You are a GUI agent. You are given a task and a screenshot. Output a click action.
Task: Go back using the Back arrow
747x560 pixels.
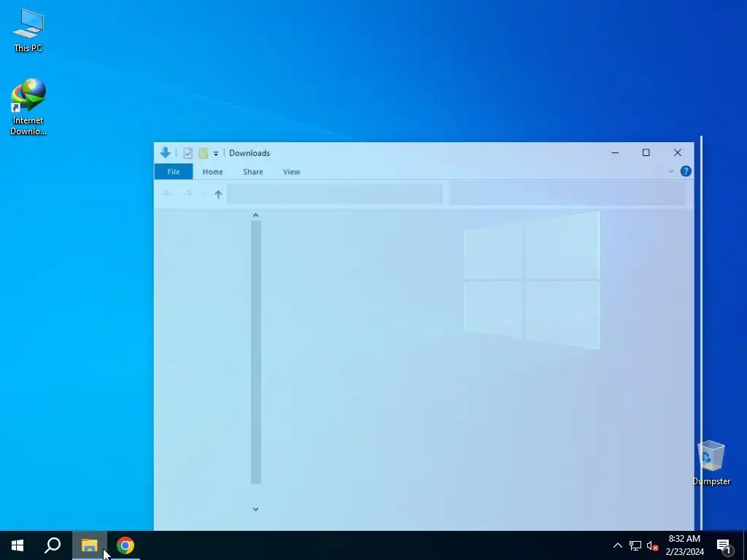tap(167, 194)
